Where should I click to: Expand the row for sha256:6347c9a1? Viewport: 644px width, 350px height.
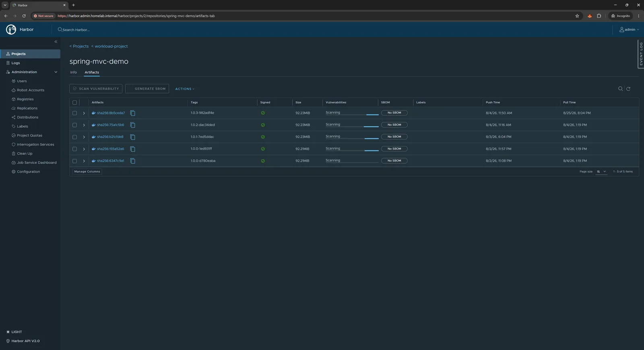84,161
